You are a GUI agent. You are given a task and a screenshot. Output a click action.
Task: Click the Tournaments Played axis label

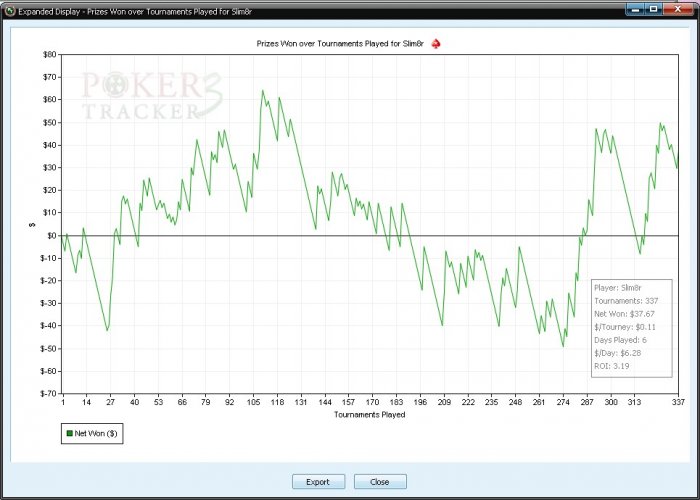[369, 414]
